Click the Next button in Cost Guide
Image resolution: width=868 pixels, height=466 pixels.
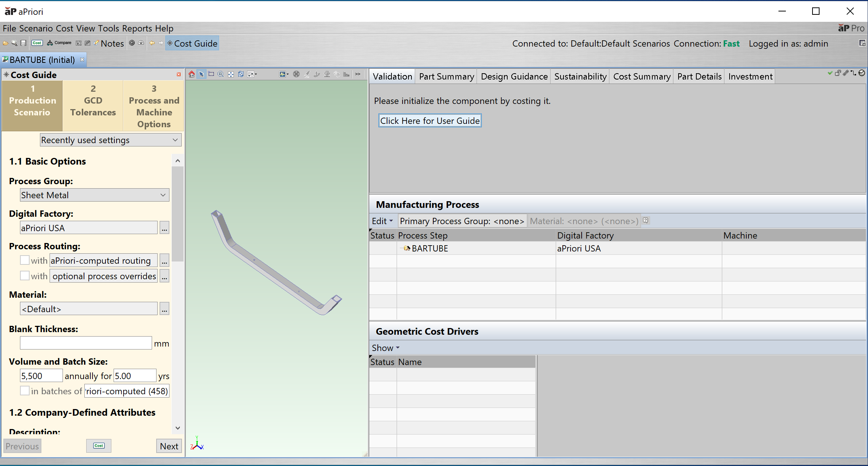pos(169,446)
